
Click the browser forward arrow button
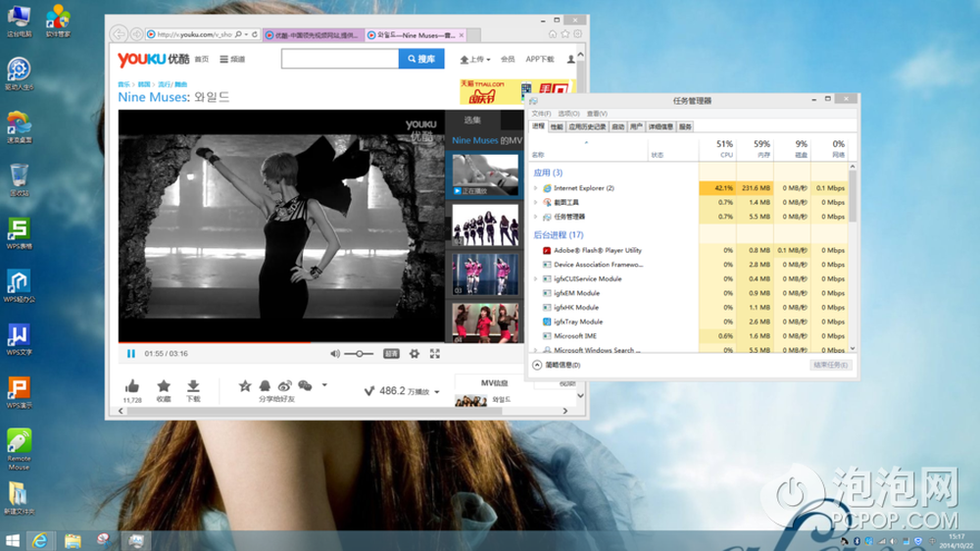[x=136, y=34]
